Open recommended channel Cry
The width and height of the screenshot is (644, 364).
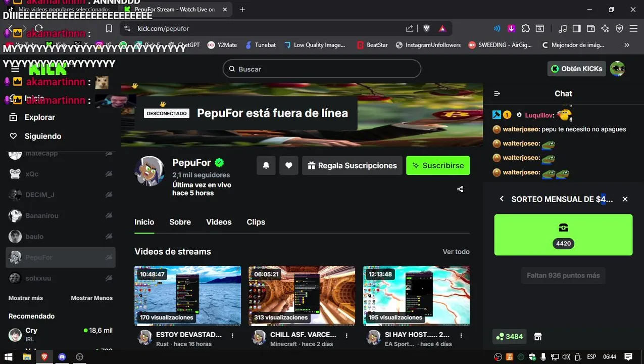point(61,335)
